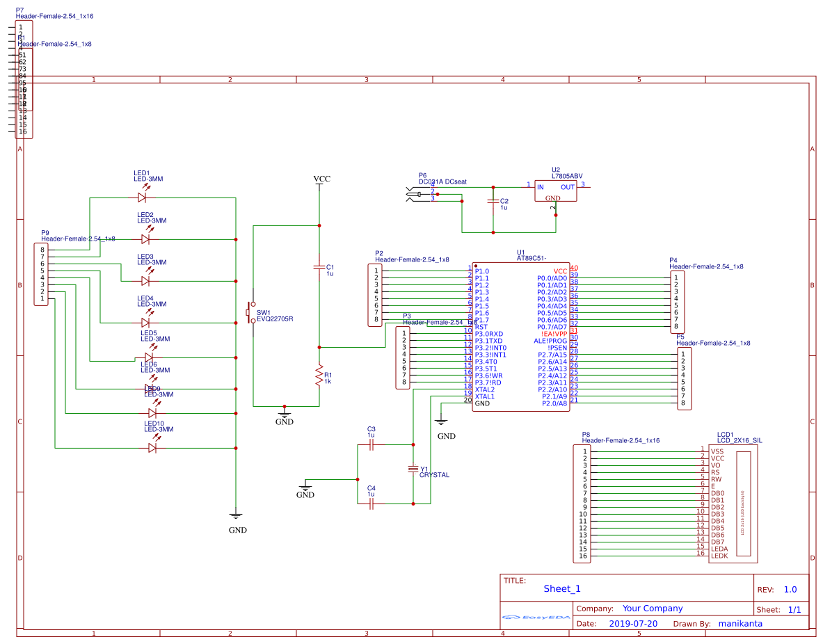
Task: Click capacitor C3 symbol above the crystal
Action: click(x=371, y=444)
